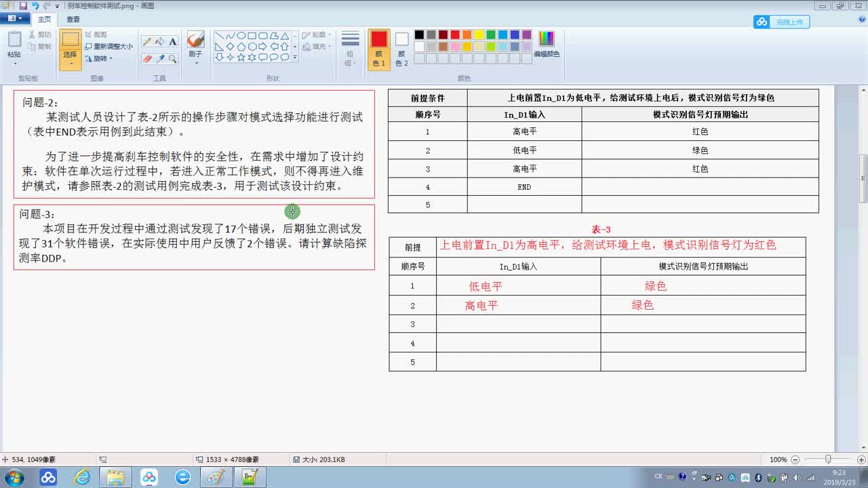
Task: Select the diamond shape
Action: click(231, 47)
